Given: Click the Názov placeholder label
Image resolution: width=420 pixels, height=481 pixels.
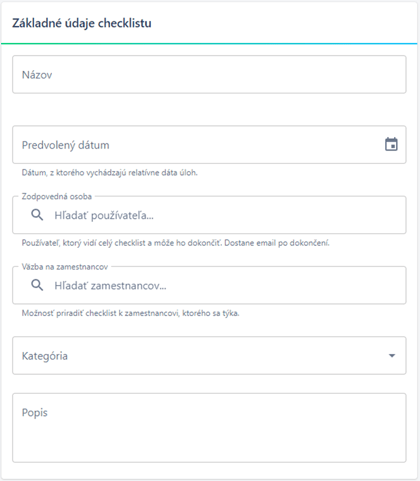Looking at the screenshot, I should click(37, 75).
